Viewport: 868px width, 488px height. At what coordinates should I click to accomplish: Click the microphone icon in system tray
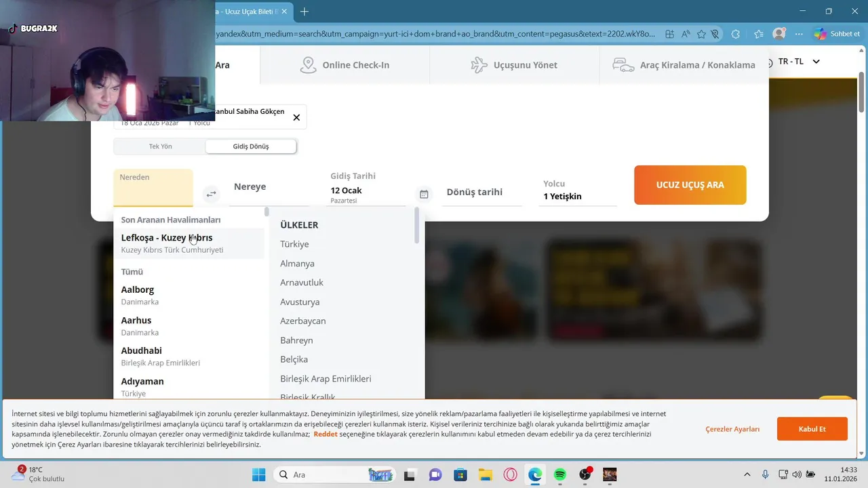[x=766, y=474]
